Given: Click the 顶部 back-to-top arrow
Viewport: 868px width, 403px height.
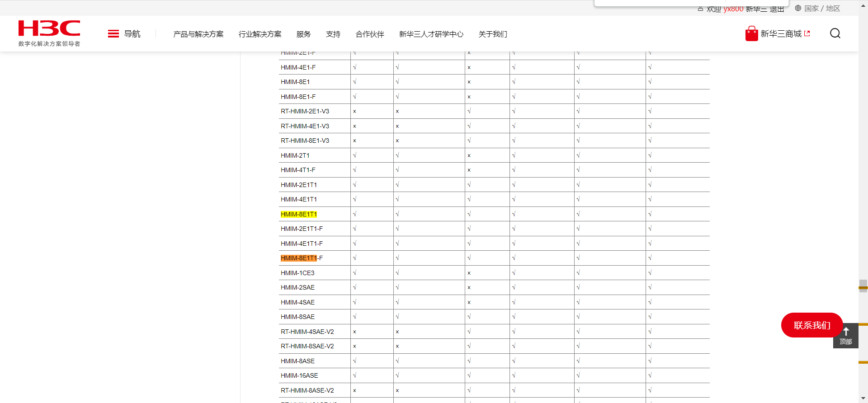Looking at the screenshot, I should (x=845, y=336).
